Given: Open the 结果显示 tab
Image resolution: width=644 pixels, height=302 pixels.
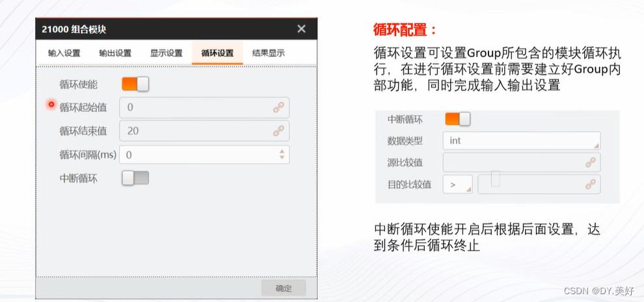Looking at the screenshot, I should point(268,53).
